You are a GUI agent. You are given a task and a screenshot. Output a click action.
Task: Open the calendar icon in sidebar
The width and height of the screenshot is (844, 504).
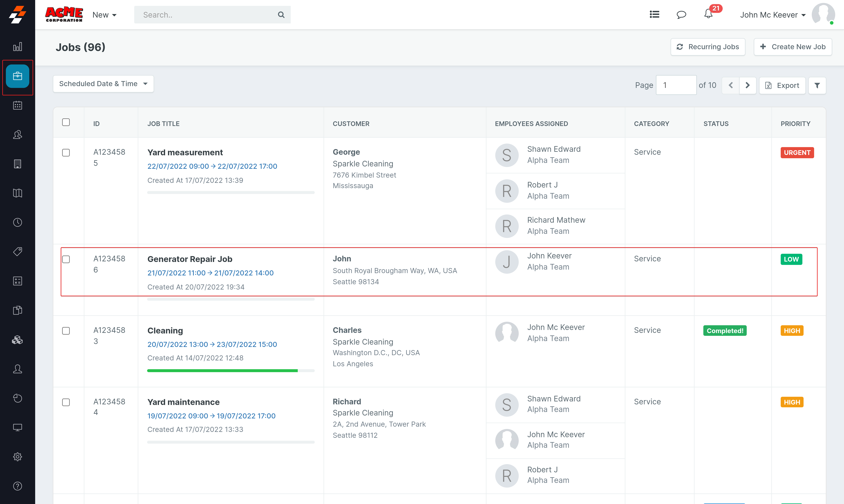[x=17, y=105]
